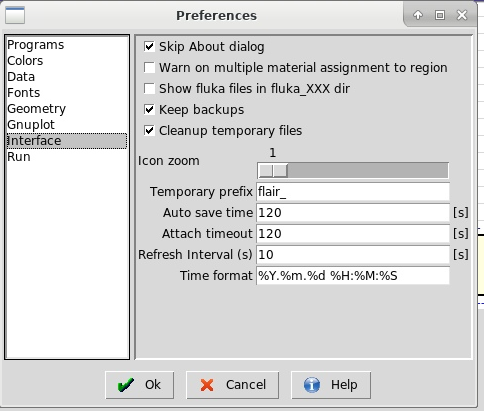Click into the Time format text field
The image size is (484, 411).
point(353,276)
